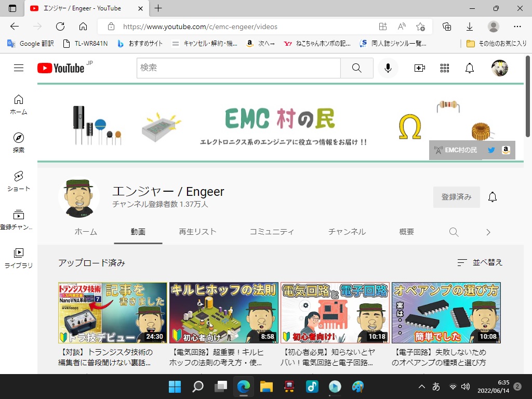Open browser profile icon
This screenshot has height=399, width=532.
494,26
